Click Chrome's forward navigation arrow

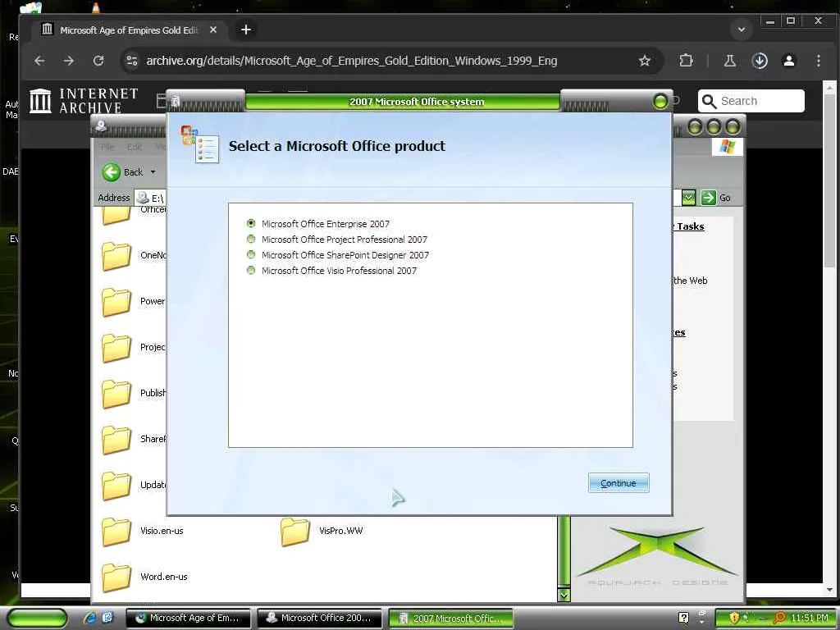coord(69,61)
